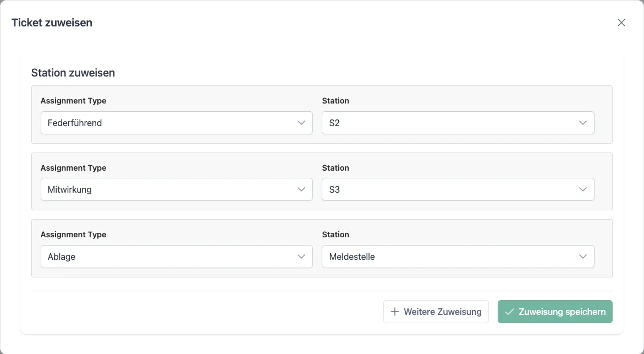Open the Ablage assignment type dropdown
The image size is (644, 354).
165,257
